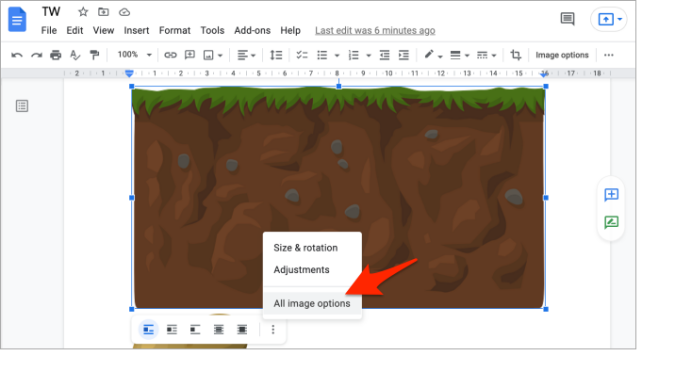The image size is (675, 388).
Task: Set image In front of text
Action: [x=242, y=330]
